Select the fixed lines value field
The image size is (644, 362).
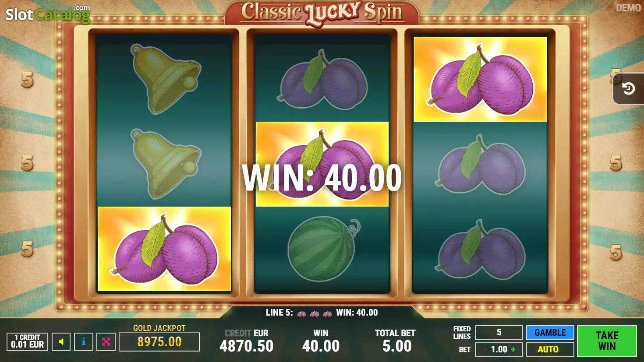499,333
